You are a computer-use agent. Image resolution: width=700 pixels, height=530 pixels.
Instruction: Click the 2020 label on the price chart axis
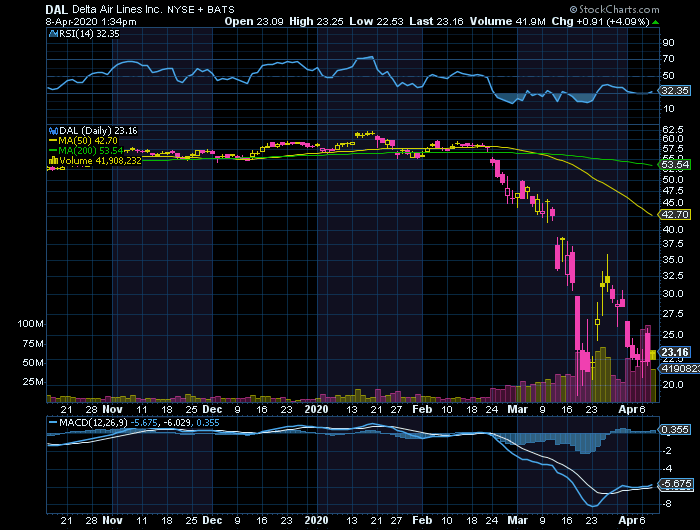coord(316,409)
